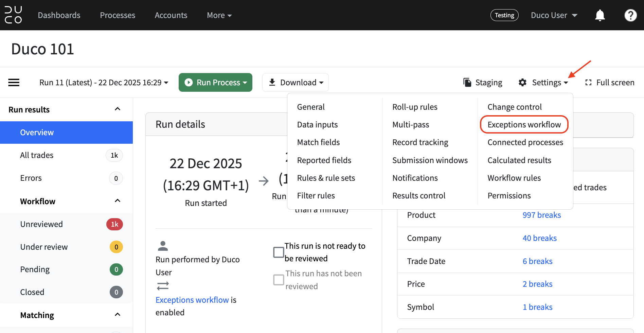Image resolution: width=644 pixels, height=333 pixels.
Task: Select Connected processes setting
Action: tap(525, 142)
